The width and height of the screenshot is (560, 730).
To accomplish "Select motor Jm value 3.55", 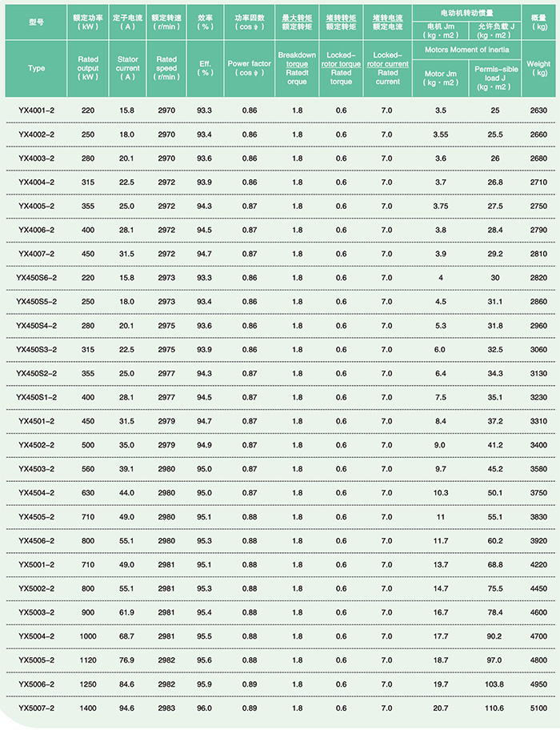I will (441, 134).
